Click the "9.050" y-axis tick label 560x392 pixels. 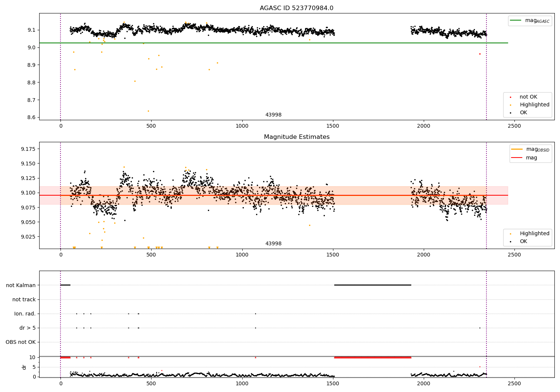pyautogui.click(x=28, y=222)
